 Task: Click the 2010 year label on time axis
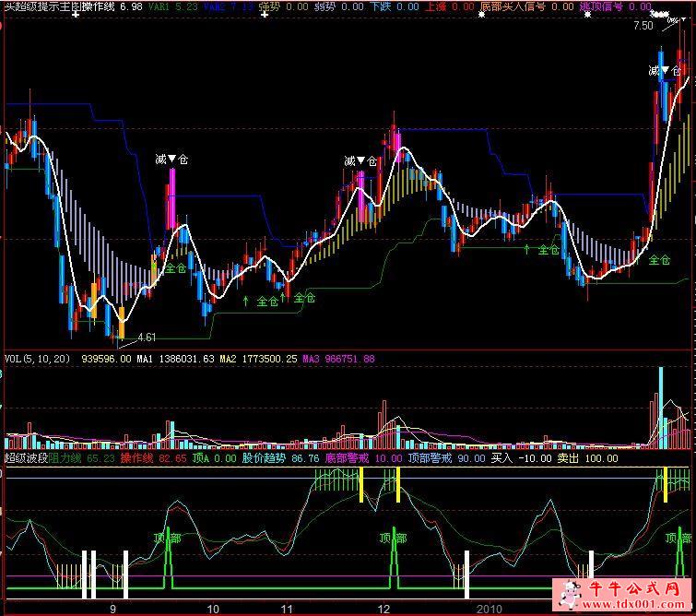(490, 609)
